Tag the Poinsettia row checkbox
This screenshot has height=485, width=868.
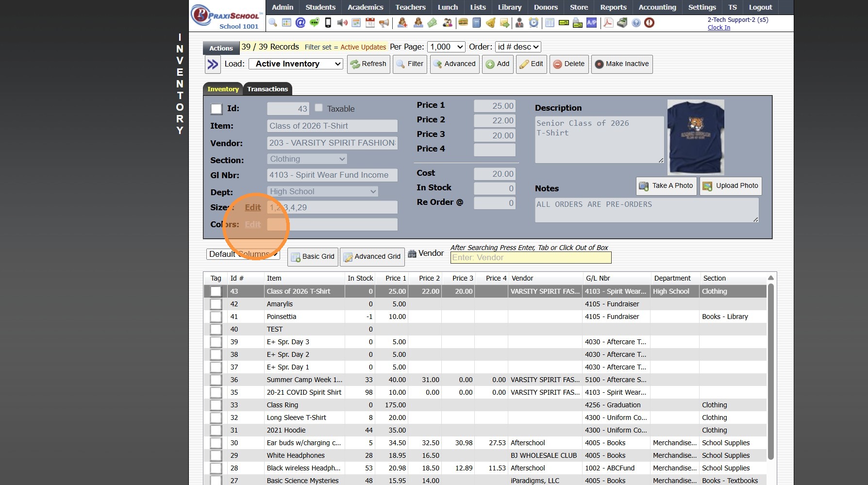pyautogui.click(x=216, y=317)
